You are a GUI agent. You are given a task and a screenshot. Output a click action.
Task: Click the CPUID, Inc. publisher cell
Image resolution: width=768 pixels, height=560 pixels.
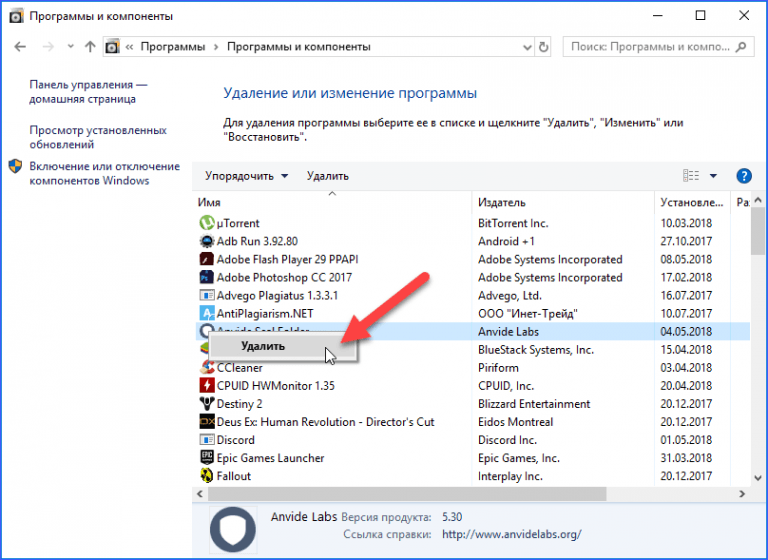point(505,386)
